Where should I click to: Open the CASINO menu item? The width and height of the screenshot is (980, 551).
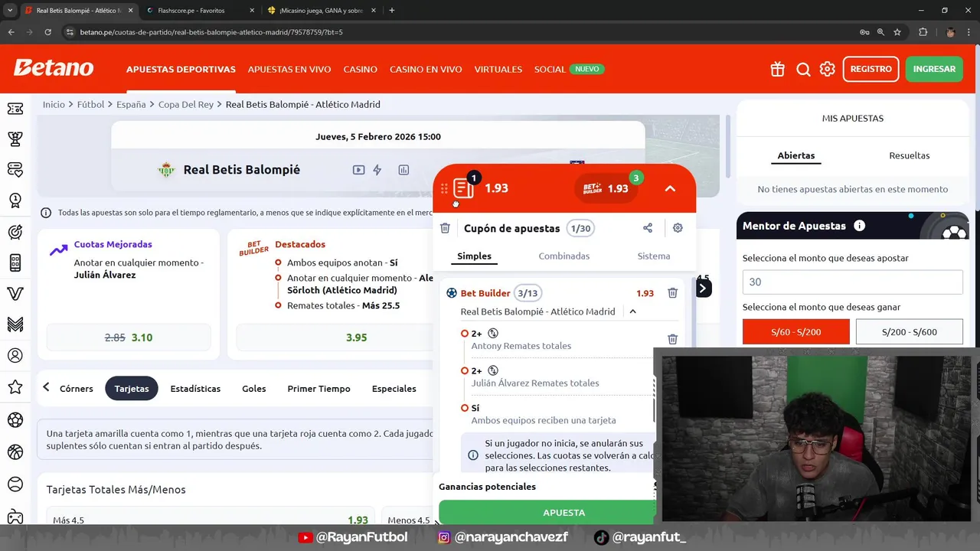point(361,69)
